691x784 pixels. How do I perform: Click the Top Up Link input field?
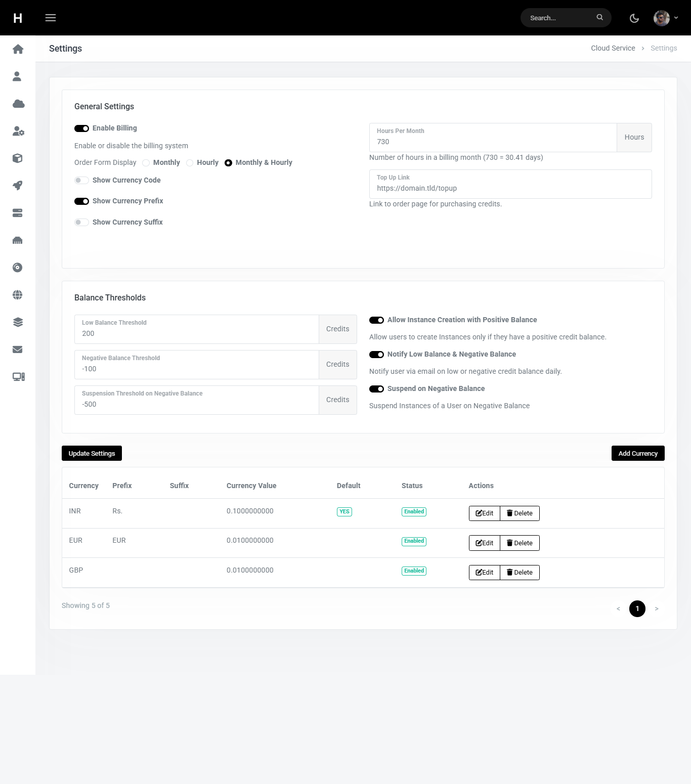point(510,188)
